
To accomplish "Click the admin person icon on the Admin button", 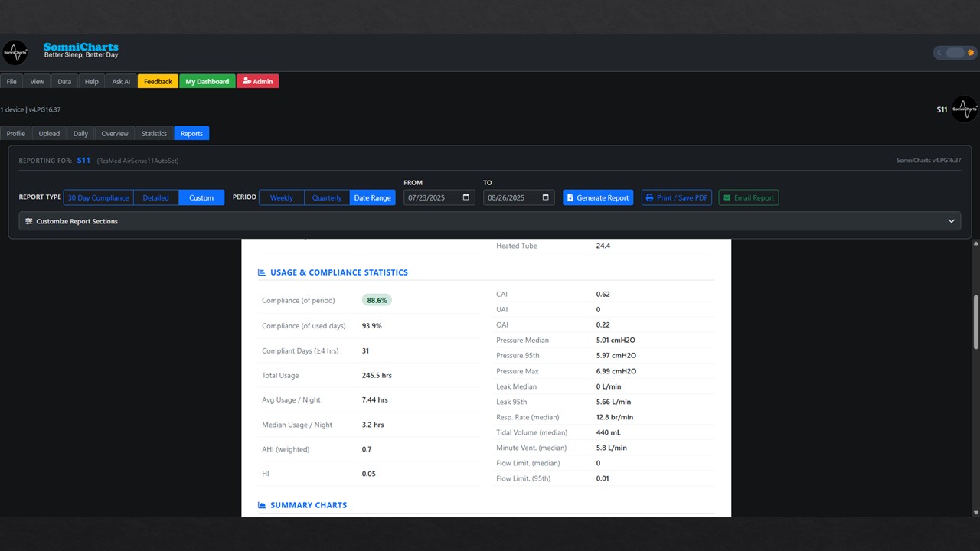I will 247,81.
